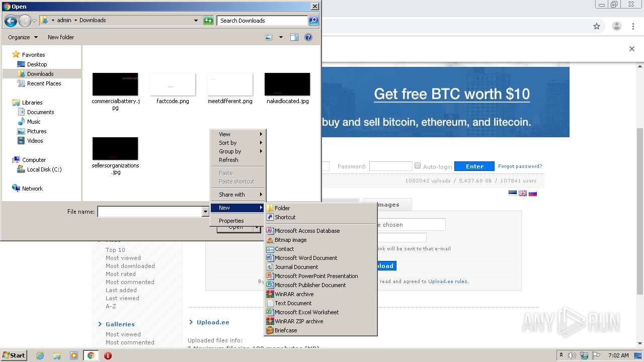The width and height of the screenshot is (644, 362).
Task: Click the Start button
Action: coord(14,355)
